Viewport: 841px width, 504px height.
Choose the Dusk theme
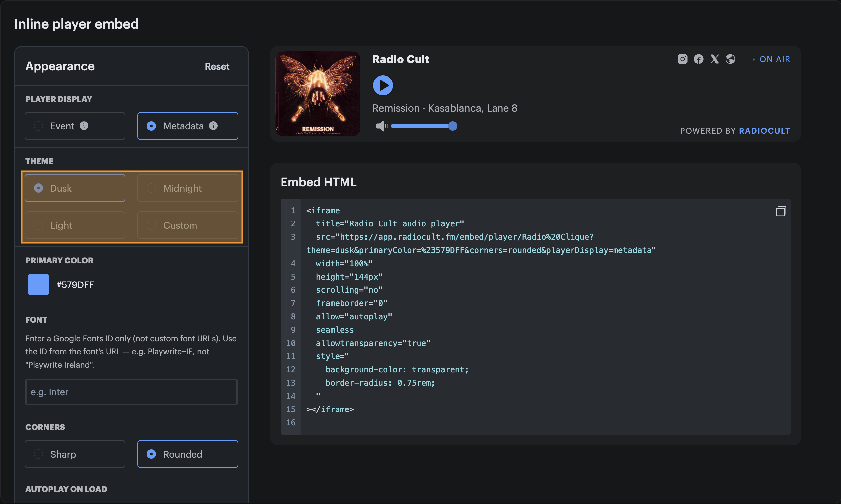pyautogui.click(x=75, y=188)
